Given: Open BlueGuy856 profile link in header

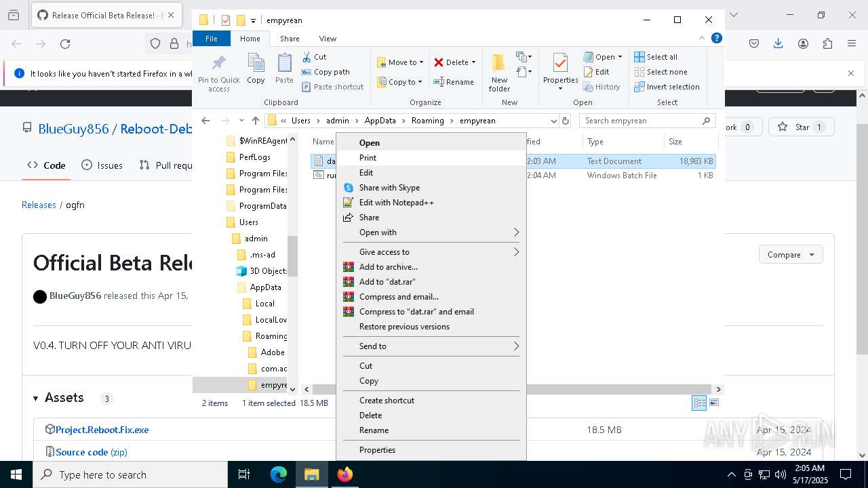Looking at the screenshot, I should pos(73,128).
